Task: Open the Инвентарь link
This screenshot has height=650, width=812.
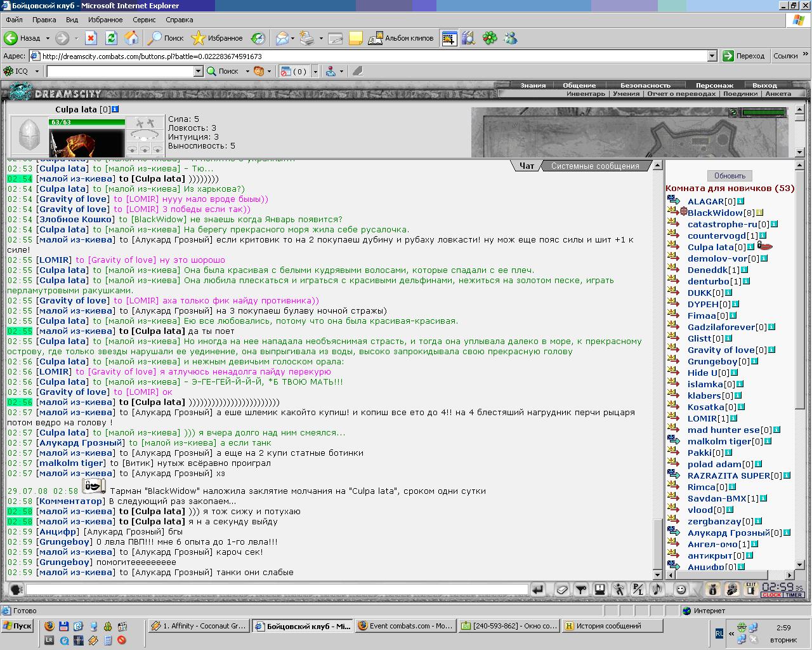Action: pyautogui.click(x=586, y=93)
